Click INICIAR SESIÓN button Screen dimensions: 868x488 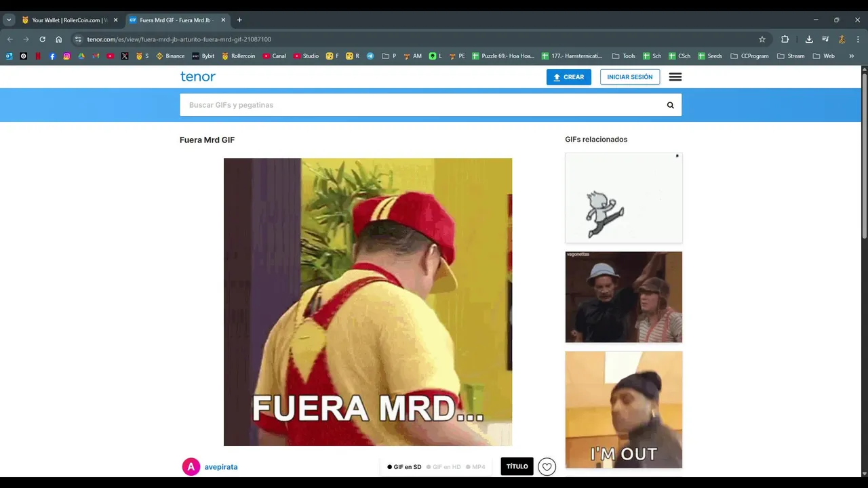(x=630, y=77)
